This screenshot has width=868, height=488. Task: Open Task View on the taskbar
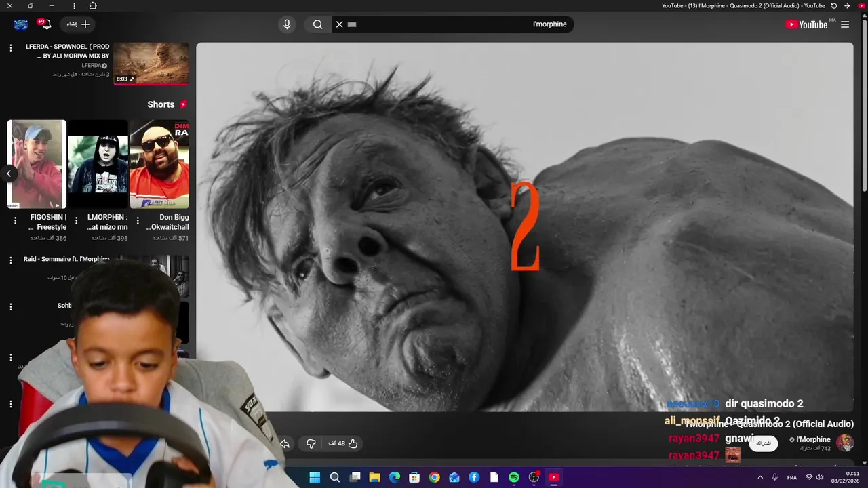click(355, 477)
